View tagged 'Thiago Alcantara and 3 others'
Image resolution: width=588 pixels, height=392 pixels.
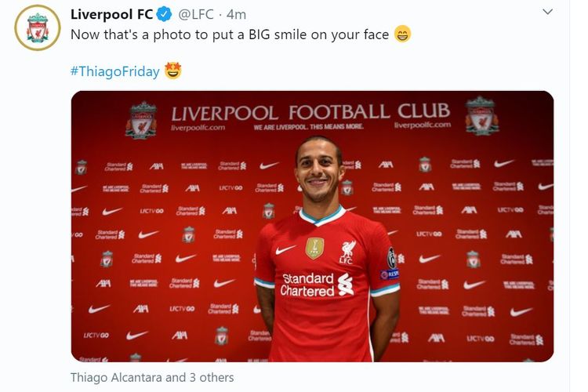point(152,377)
